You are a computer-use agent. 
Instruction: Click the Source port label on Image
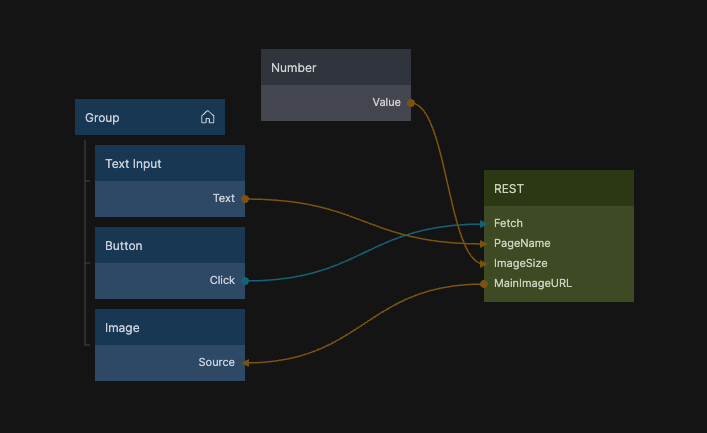click(216, 363)
